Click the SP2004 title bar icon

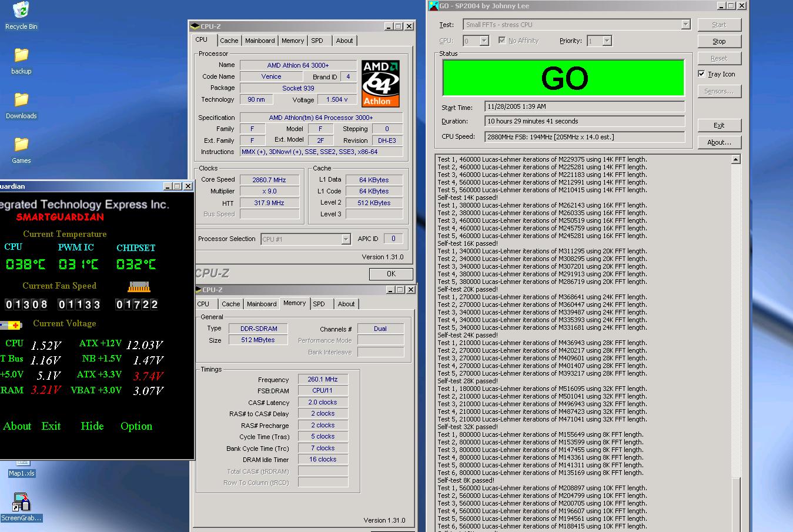click(x=434, y=6)
